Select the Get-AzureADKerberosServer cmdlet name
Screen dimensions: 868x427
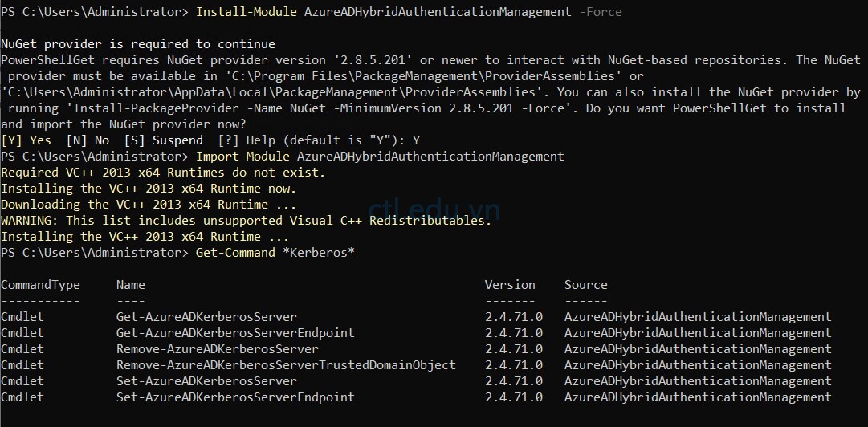(206, 317)
